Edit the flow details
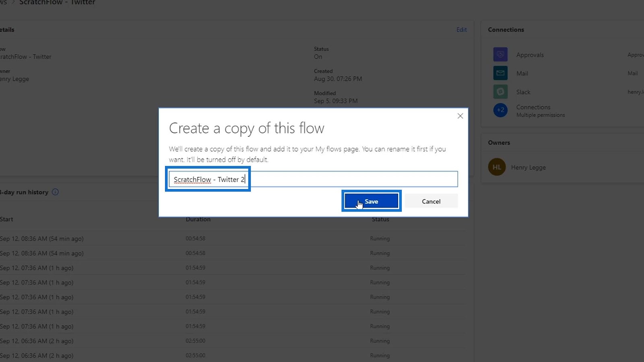644x362 pixels. click(462, 30)
